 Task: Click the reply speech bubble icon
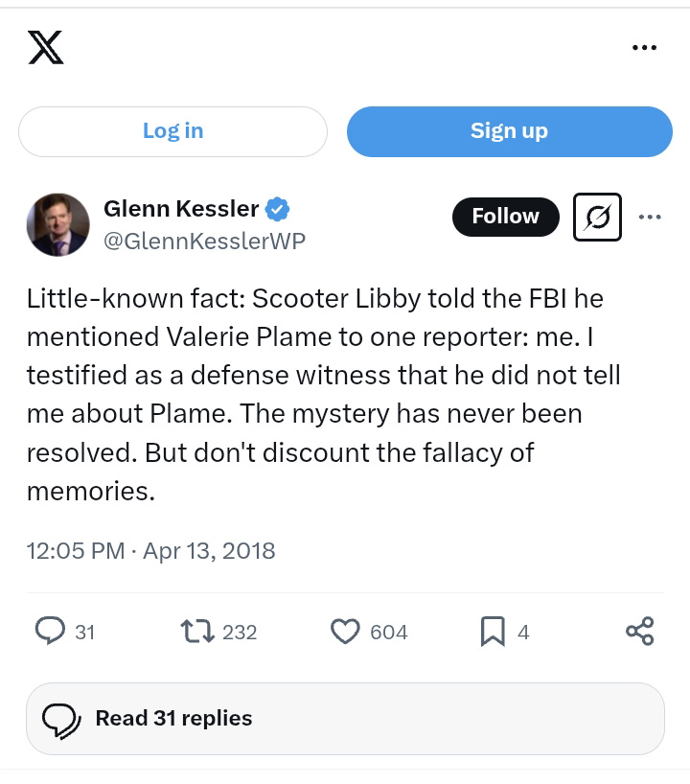tap(50, 631)
